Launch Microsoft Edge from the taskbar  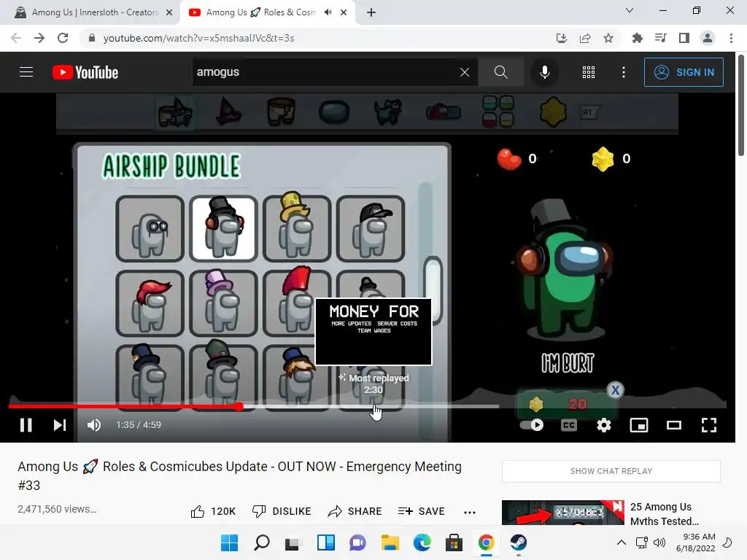(x=422, y=542)
